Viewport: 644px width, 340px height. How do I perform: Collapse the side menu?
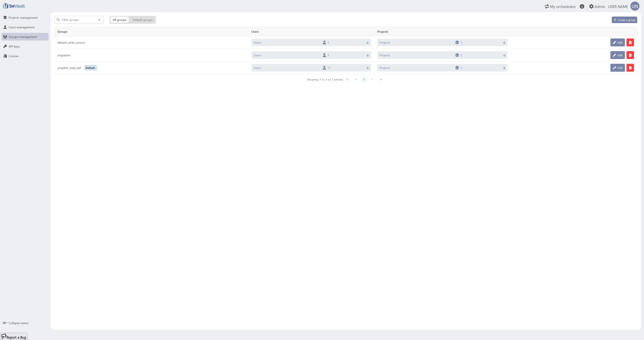[16, 323]
